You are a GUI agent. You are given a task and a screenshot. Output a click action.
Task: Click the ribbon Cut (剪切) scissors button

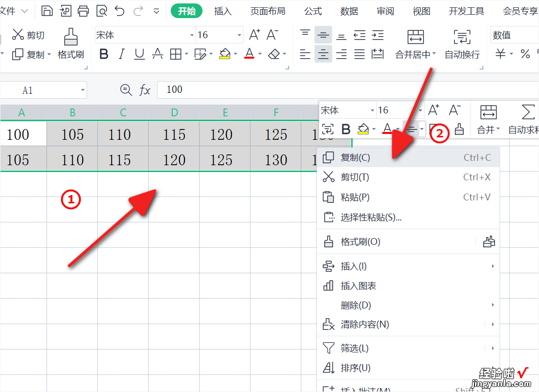tap(28, 35)
